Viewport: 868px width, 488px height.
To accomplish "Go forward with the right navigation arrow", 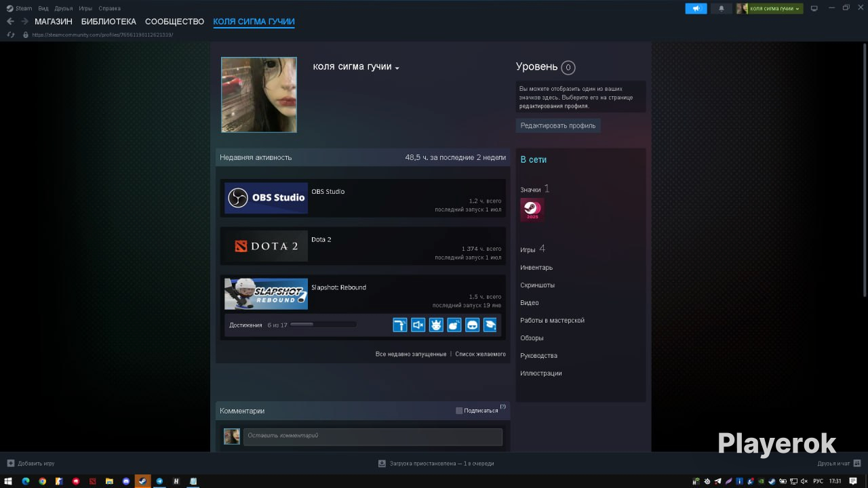I will [x=24, y=22].
